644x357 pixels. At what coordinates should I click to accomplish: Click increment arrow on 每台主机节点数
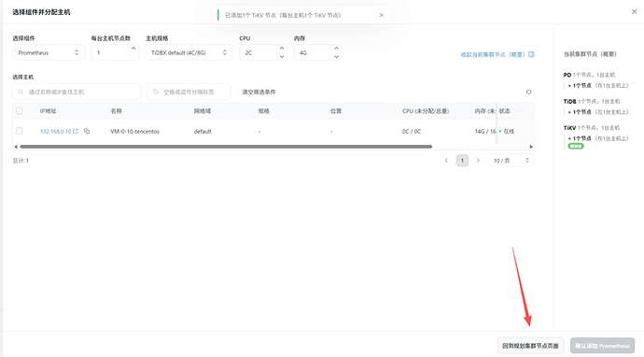[133, 49]
